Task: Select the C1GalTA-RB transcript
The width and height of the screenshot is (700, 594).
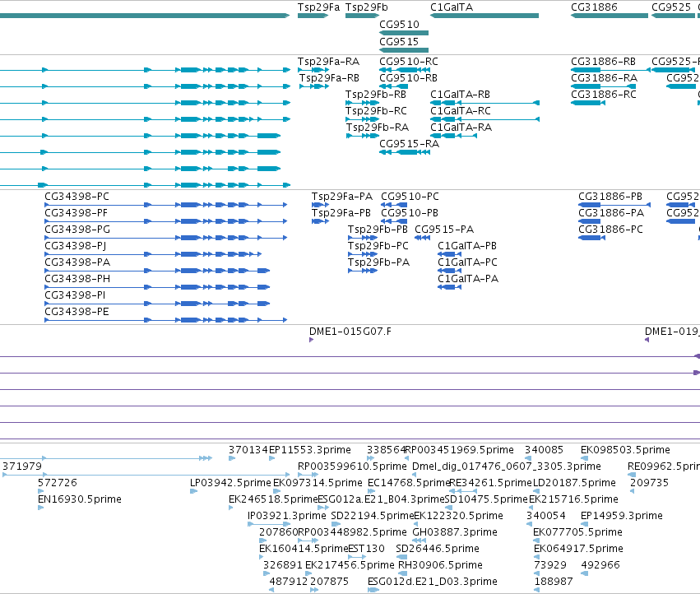Action: 484,103
